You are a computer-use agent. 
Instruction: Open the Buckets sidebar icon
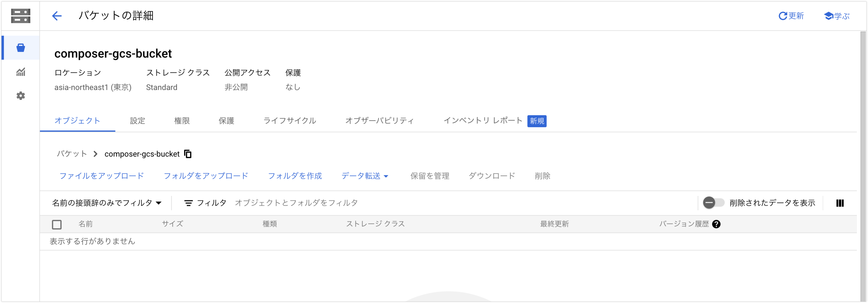(x=21, y=48)
